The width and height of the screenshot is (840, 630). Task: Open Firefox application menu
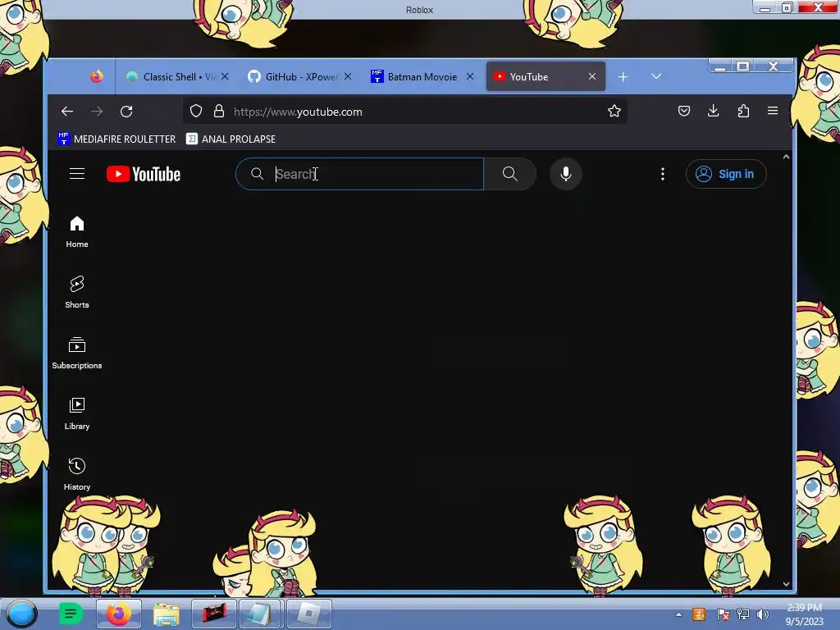coord(773,111)
